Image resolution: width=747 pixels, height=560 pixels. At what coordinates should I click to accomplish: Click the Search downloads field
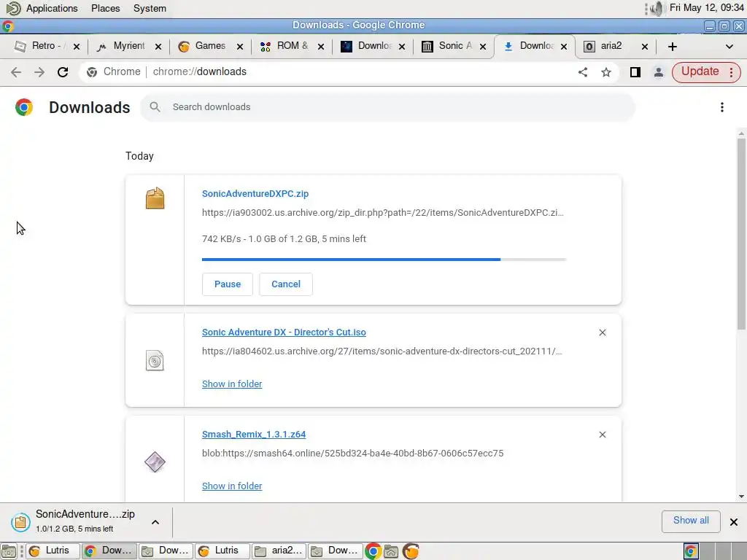point(388,107)
